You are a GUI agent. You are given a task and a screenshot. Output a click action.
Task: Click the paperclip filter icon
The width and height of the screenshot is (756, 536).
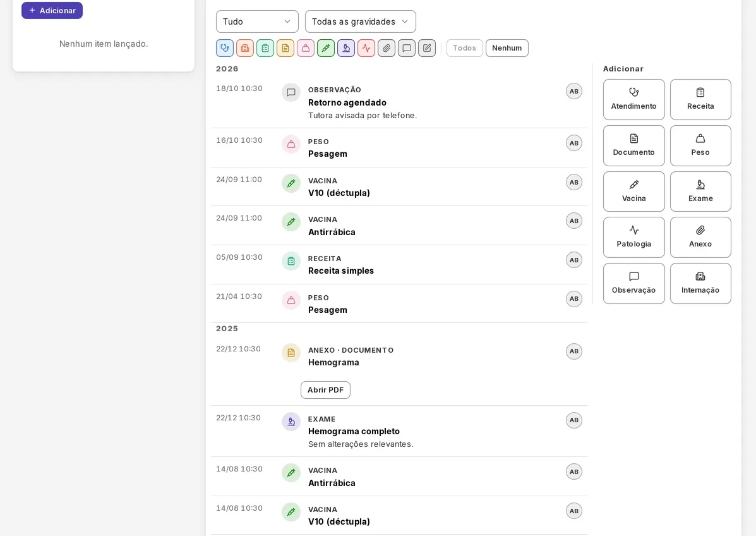tap(387, 48)
